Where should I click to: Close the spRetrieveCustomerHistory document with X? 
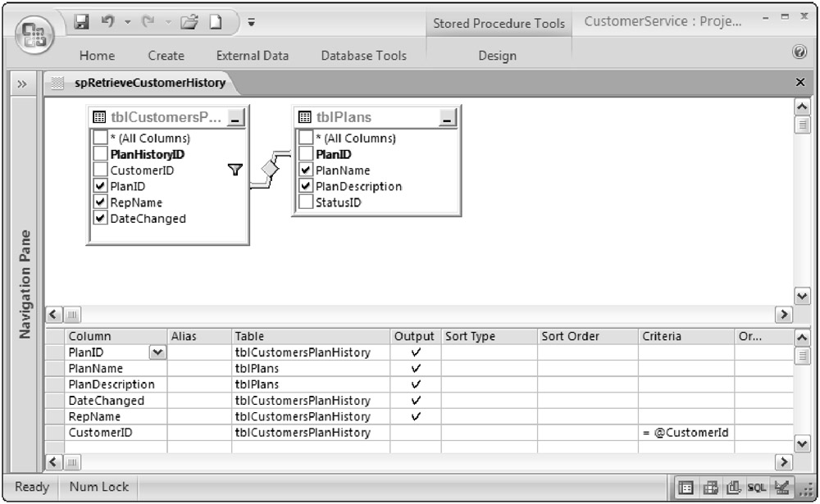coord(800,83)
